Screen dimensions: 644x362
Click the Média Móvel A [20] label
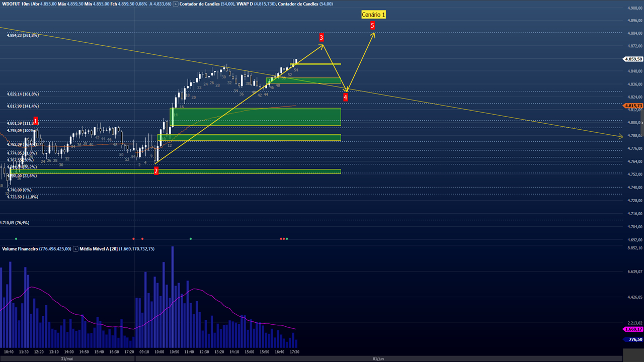click(99, 249)
